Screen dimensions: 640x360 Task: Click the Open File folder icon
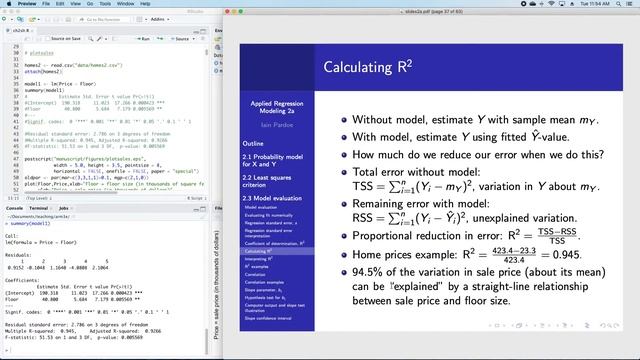[32, 19]
